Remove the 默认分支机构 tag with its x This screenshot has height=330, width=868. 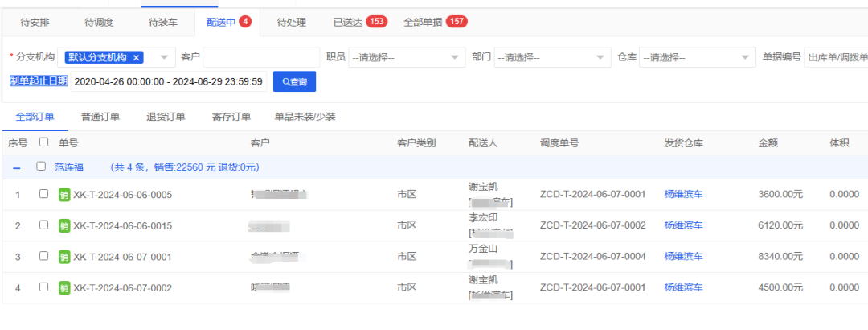[137, 57]
